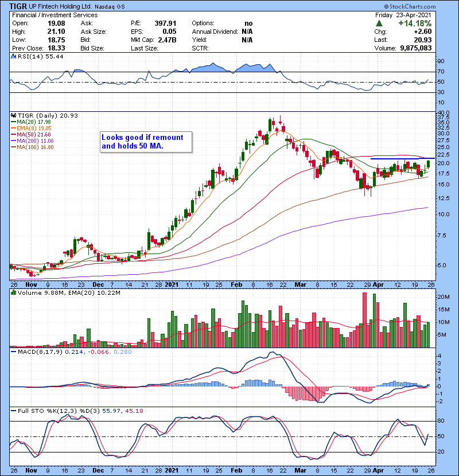
Task: Select the company name UP Fintech Holding Ltd.
Action: pyautogui.click(x=60, y=6)
